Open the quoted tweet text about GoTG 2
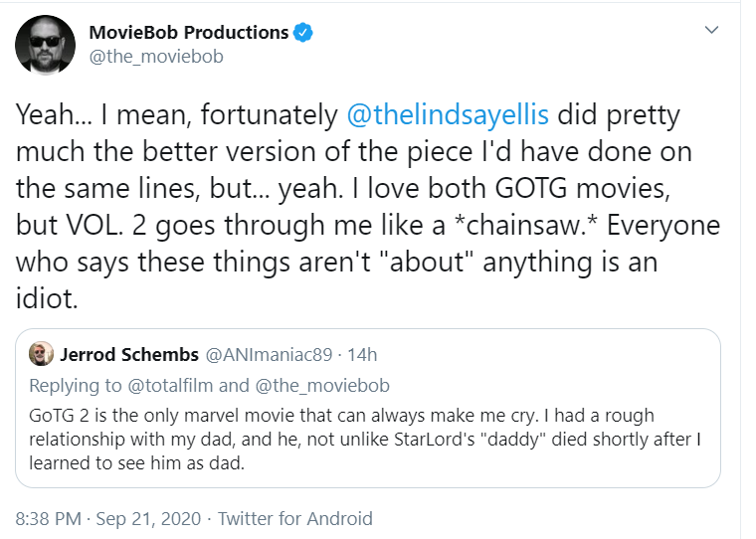The height and width of the screenshot is (539, 756). 364,439
